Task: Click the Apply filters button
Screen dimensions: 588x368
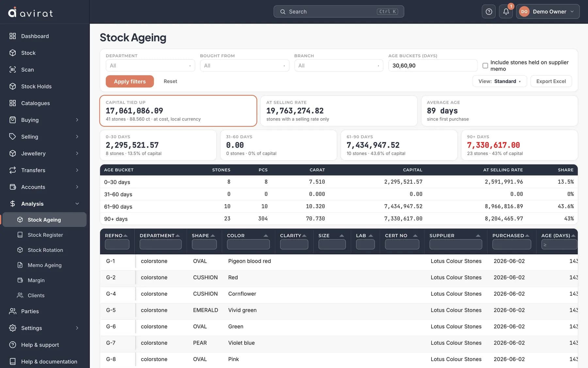Action: [x=130, y=81]
